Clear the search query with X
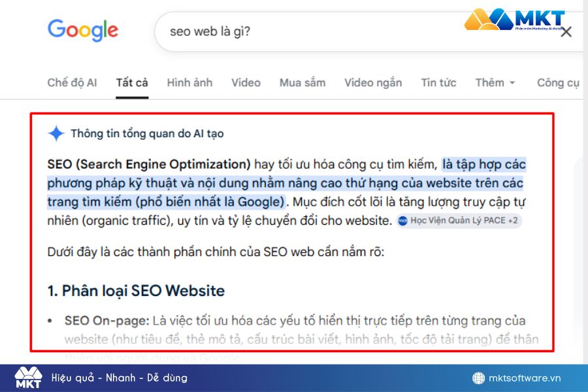The image size is (588, 392). click(x=566, y=32)
